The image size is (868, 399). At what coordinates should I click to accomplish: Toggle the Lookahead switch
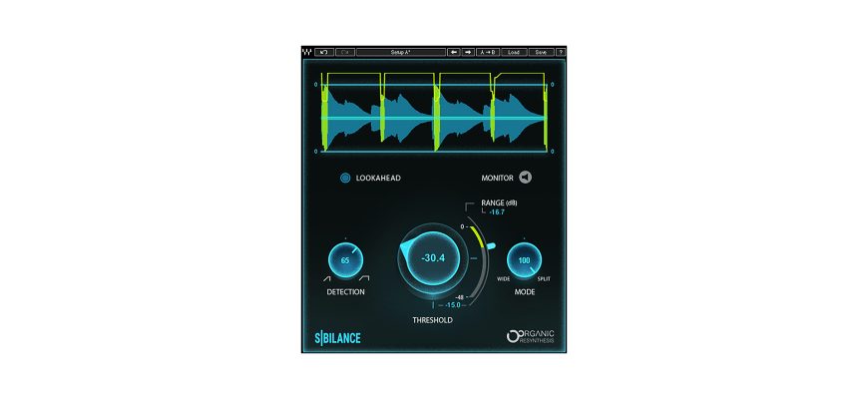click(x=345, y=179)
